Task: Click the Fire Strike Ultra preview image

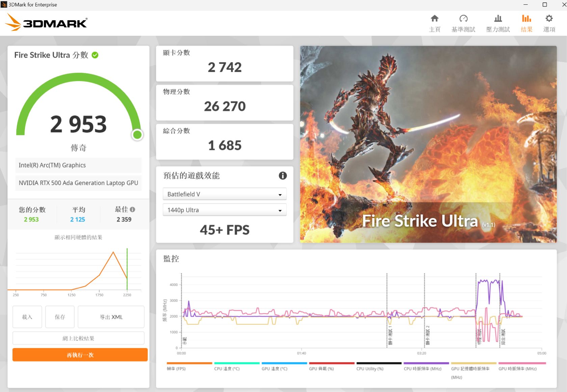Action: click(428, 144)
